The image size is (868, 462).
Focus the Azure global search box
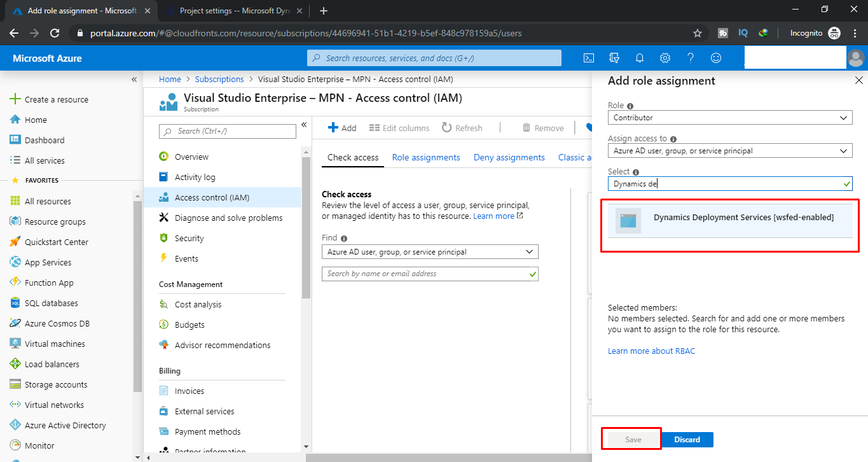[434, 58]
